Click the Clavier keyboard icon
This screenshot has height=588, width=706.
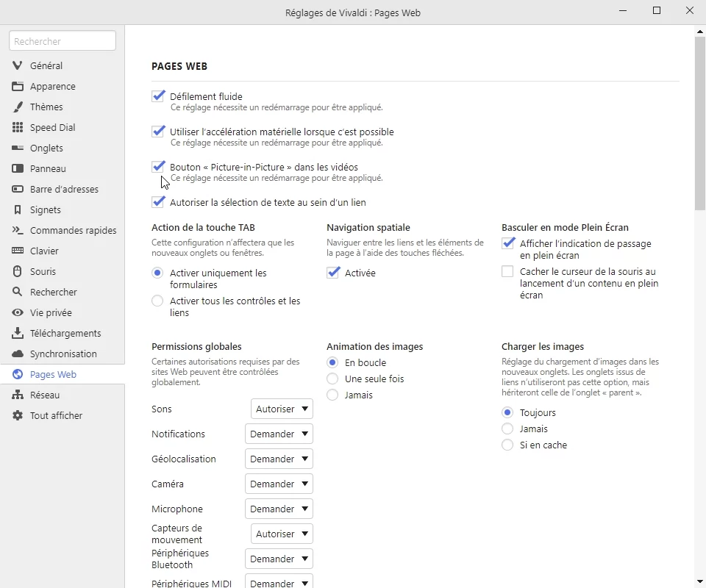click(x=17, y=251)
